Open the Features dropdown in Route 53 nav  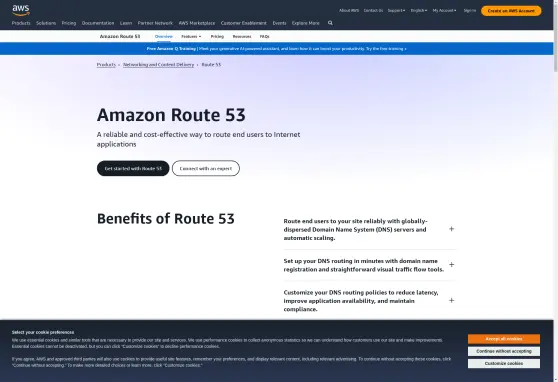click(x=191, y=37)
